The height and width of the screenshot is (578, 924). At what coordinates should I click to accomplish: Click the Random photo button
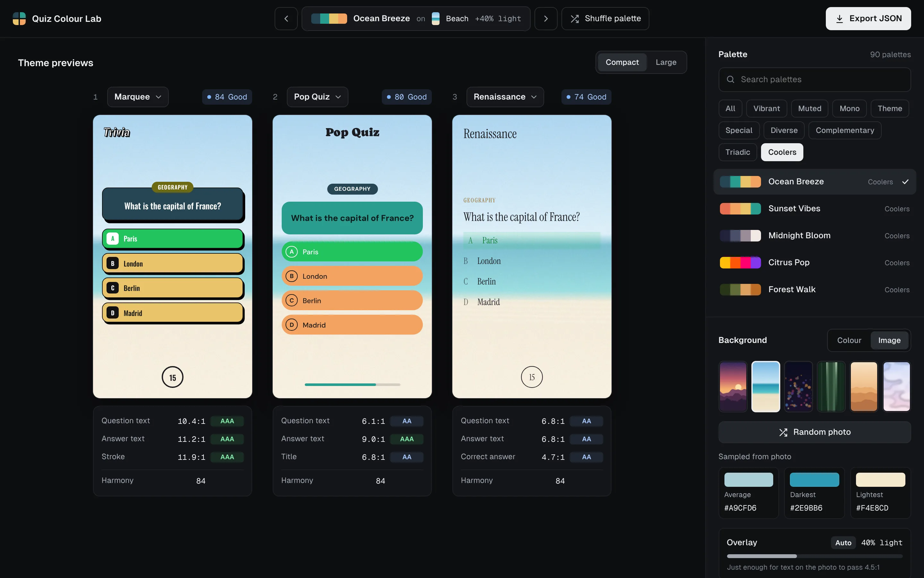[x=814, y=432]
